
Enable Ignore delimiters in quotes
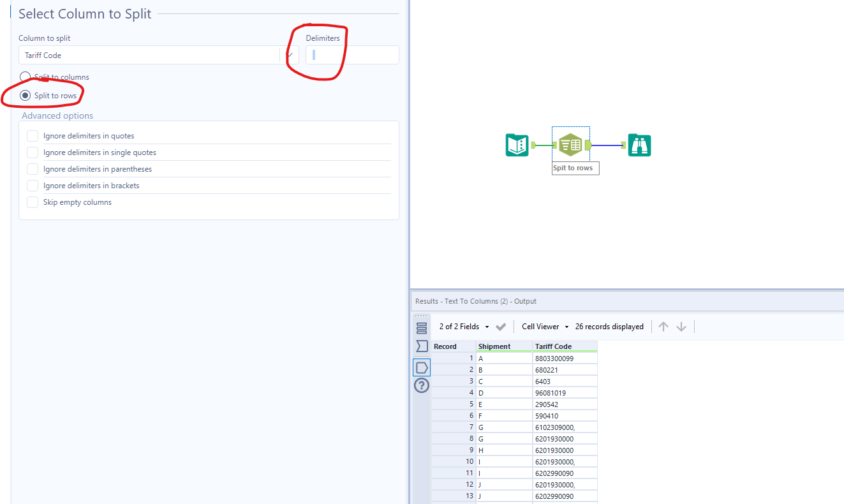click(32, 135)
